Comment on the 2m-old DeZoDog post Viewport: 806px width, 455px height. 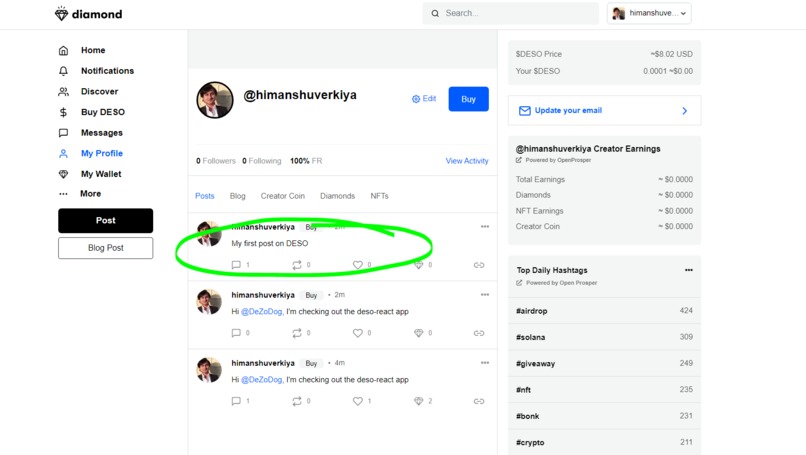[x=236, y=333]
